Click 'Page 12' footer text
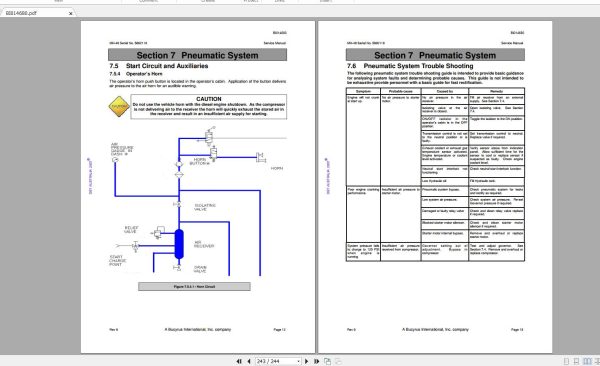This screenshot has height=366, width=600. point(279,330)
